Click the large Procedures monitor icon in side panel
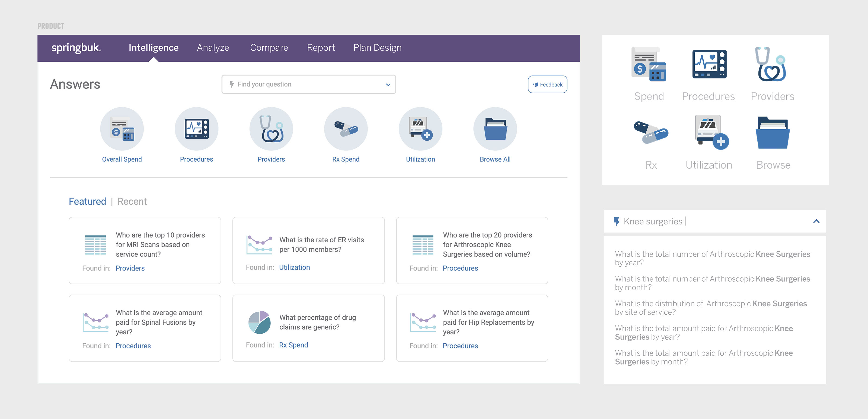 coord(709,64)
